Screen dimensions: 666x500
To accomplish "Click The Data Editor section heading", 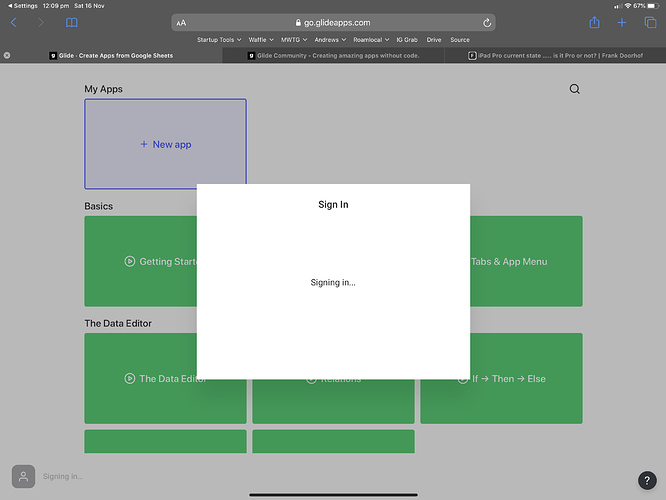I will pyautogui.click(x=118, y=323).
